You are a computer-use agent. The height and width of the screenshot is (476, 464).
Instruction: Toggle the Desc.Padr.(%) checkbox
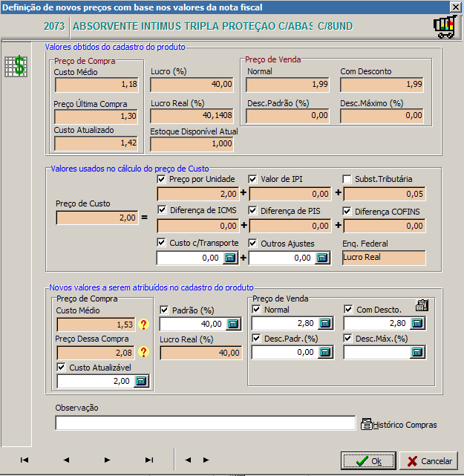[256, 338]
